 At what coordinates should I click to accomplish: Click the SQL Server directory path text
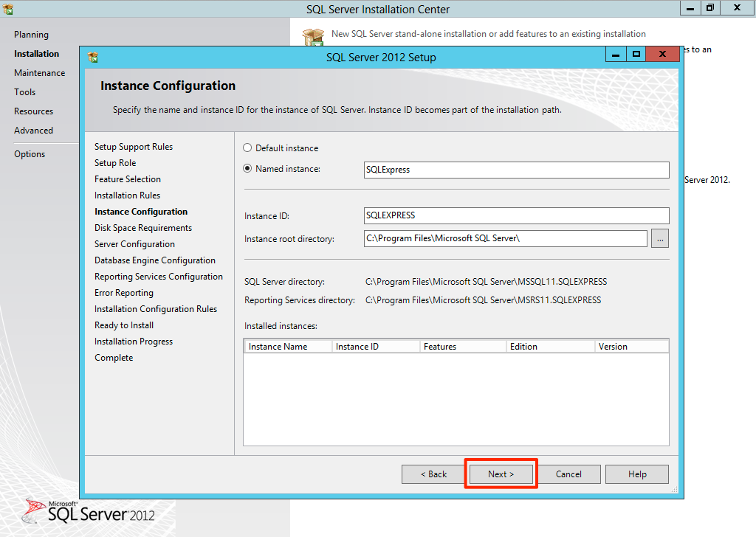[486, 282]
